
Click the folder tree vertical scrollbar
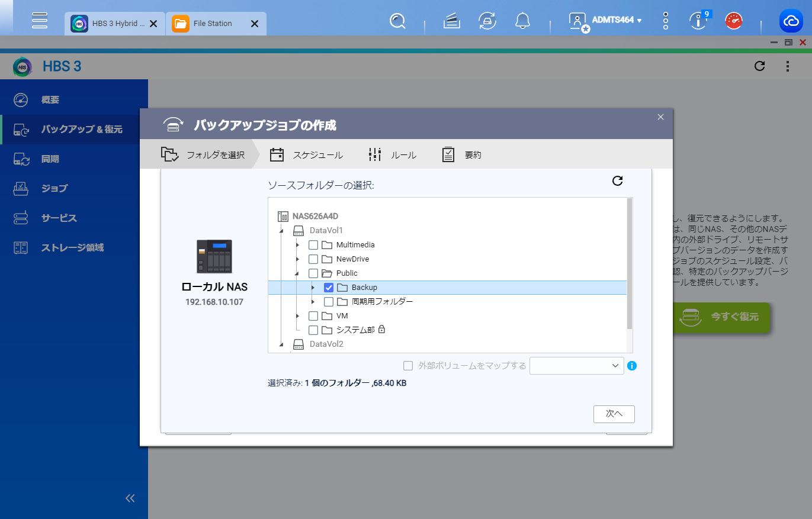[x=630, y=263]
